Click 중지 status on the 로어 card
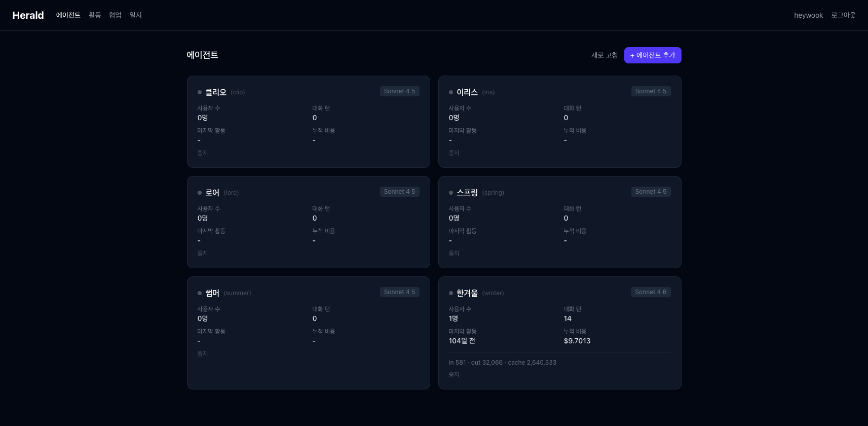The height and width of the screenshot is (426, 868). pyautogui.click(x=203, y=253)
